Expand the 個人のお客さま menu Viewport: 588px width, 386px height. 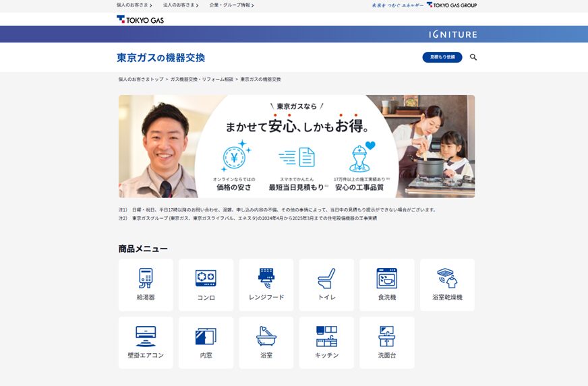click(134, 5)
